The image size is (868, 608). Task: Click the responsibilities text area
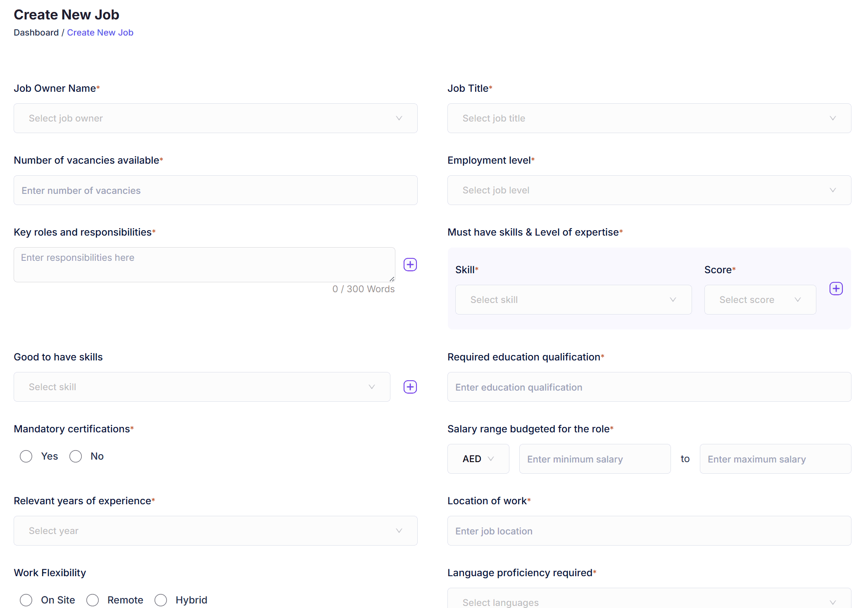tap(204, 265)
